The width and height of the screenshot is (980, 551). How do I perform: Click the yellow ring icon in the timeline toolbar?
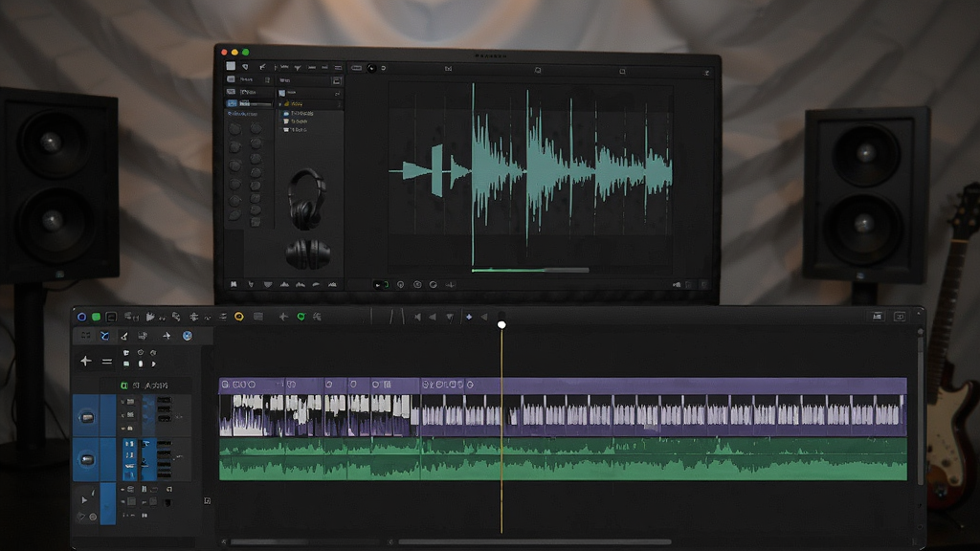[238, 317]
